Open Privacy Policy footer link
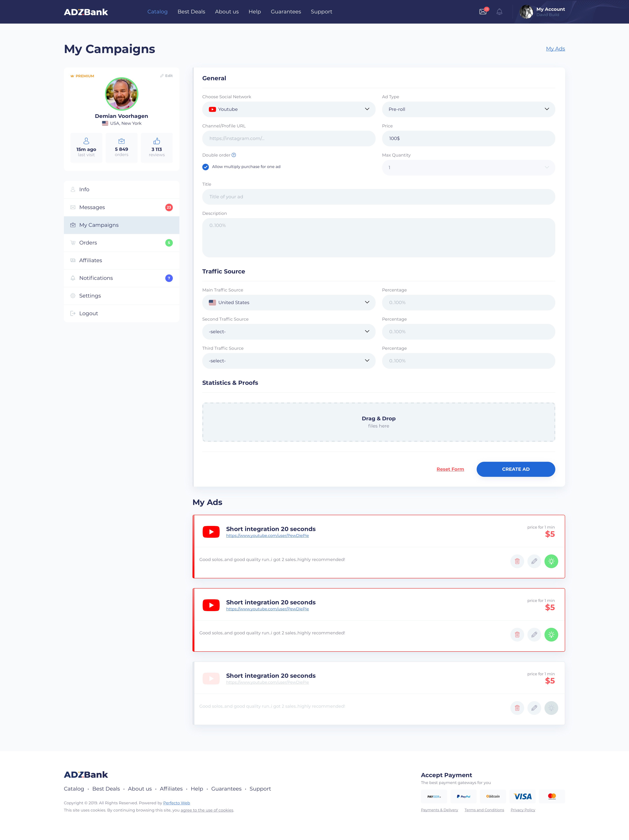This screenshot has width=629, height=840. [x=523, y=810]
